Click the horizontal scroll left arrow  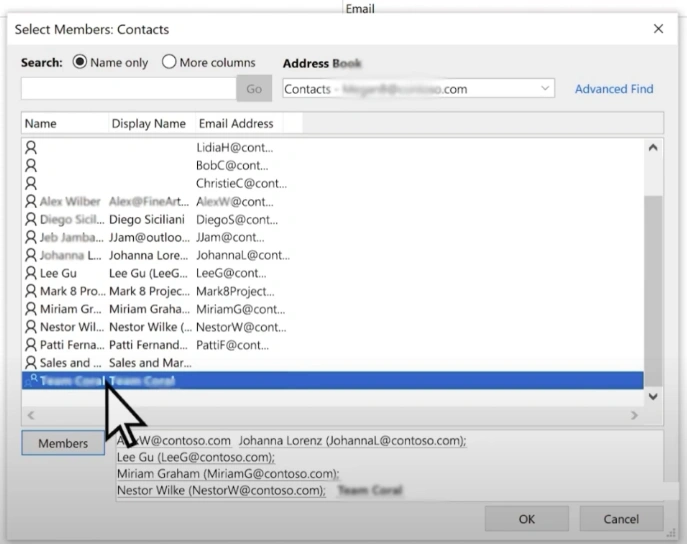click(31, 415)
